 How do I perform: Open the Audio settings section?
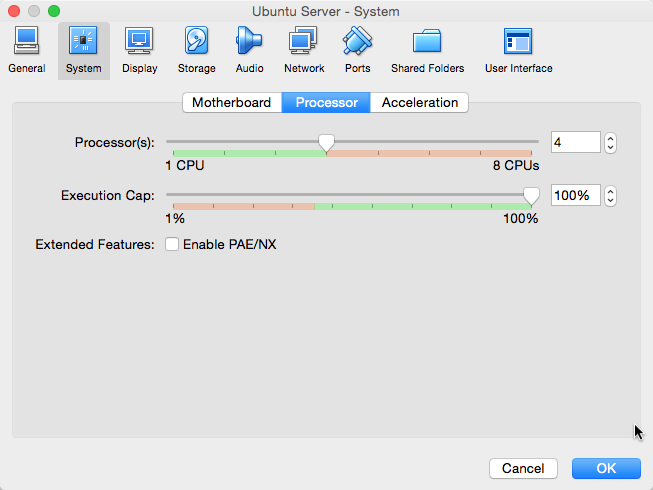[249, 50]
